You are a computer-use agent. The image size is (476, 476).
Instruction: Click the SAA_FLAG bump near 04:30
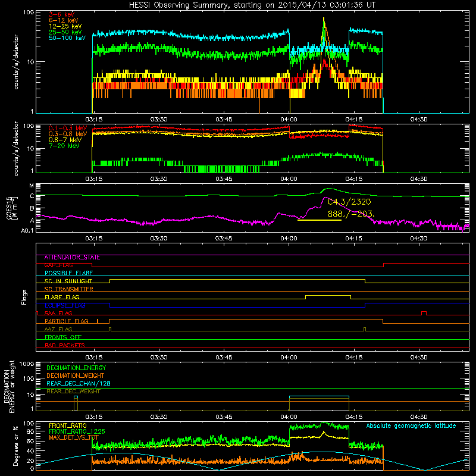(424, 312)
